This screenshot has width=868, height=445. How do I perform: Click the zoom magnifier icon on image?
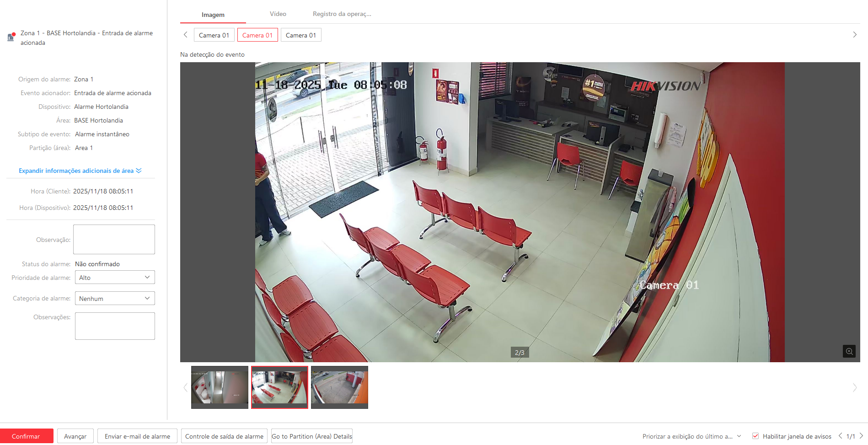(849, 351)
